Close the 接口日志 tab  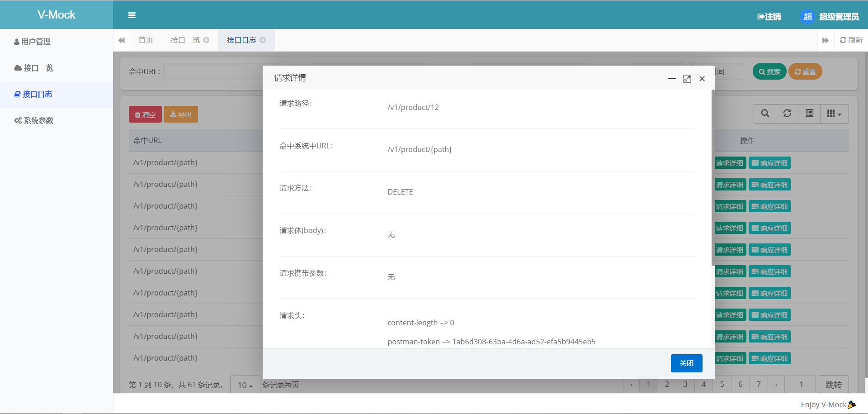263,40
